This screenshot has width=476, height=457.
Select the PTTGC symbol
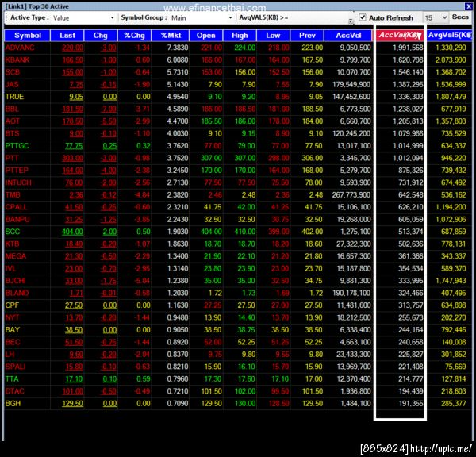[x=17, y=146]
